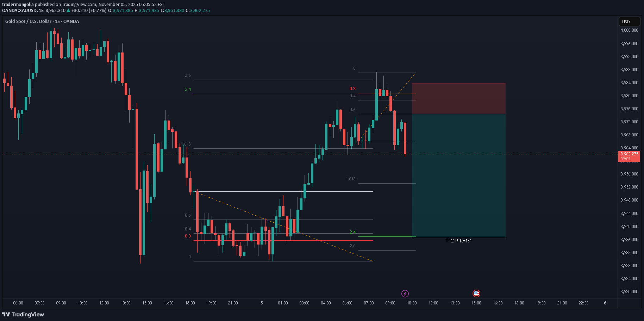Screen dimensions: 644x321
Task: Select the long green horizontal fib line
Action: (282, 94)
